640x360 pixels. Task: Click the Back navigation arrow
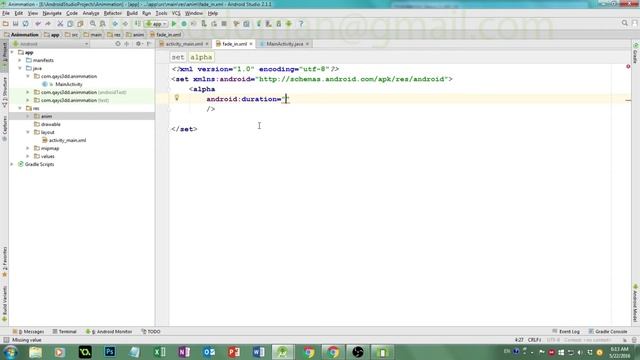tap(115, 24)
